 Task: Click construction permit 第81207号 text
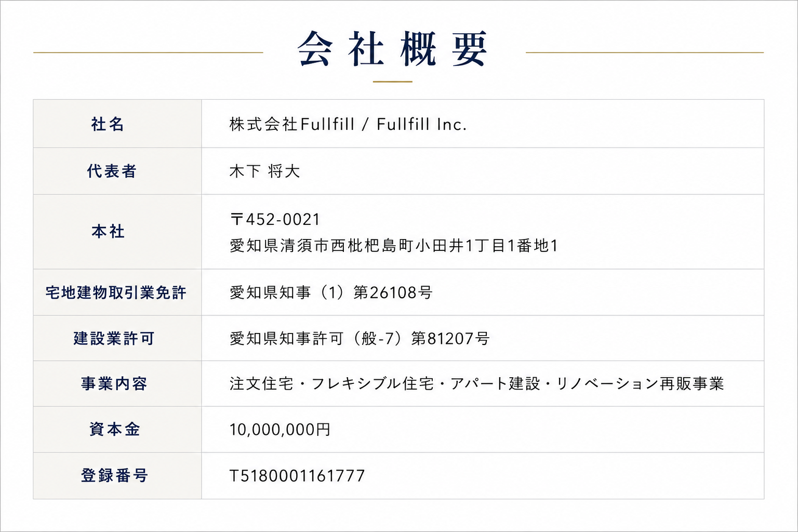pos(450,338)
